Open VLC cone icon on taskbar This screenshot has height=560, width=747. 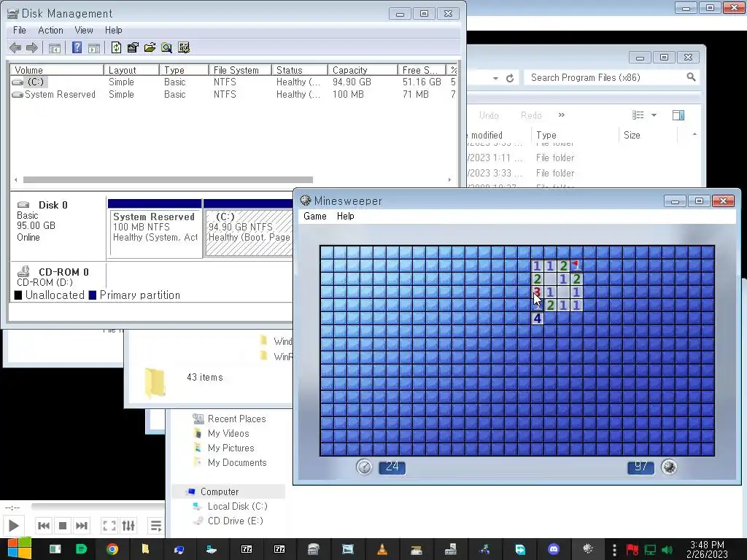click(382, 550)
